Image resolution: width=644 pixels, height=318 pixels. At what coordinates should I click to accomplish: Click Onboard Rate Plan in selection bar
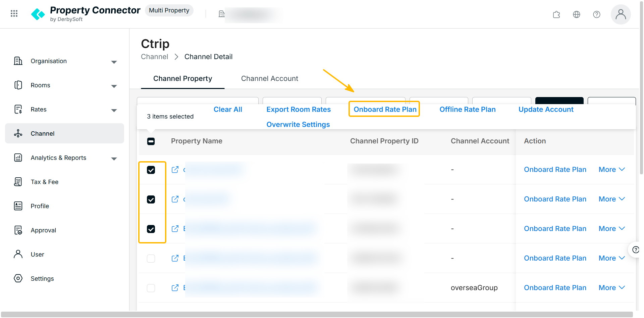(385, 109)
